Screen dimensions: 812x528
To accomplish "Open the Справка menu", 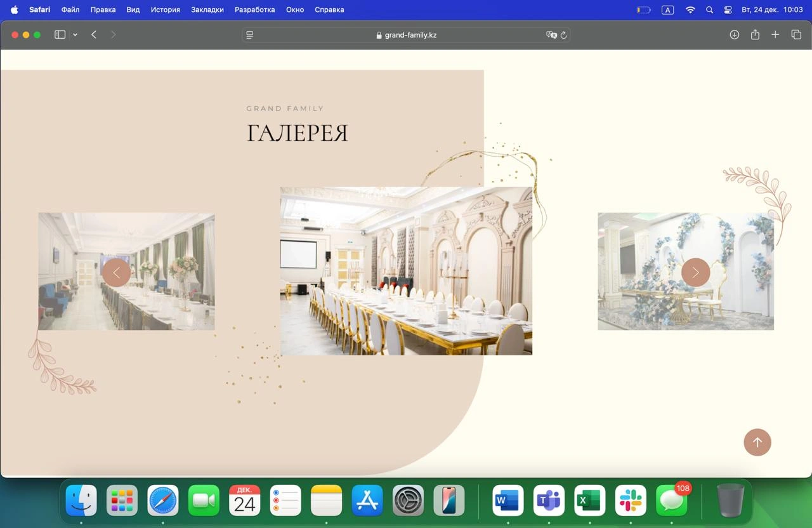I will click(329, 10).
